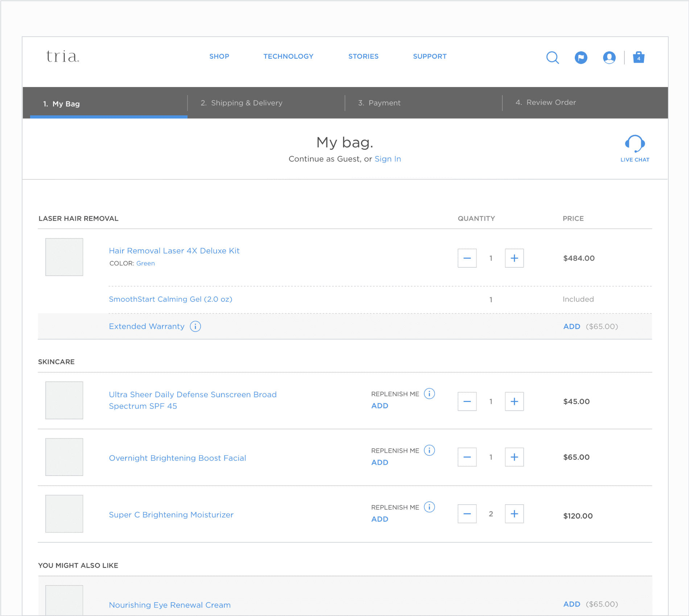Screen dimensions: 689x616
Task: Open the SUPPORT menu
Action: [430, 56]
